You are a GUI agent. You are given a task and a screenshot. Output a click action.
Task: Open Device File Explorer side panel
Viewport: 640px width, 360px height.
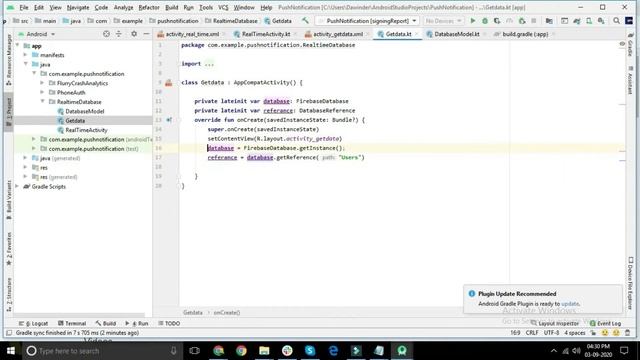click(x=631, y=283)
